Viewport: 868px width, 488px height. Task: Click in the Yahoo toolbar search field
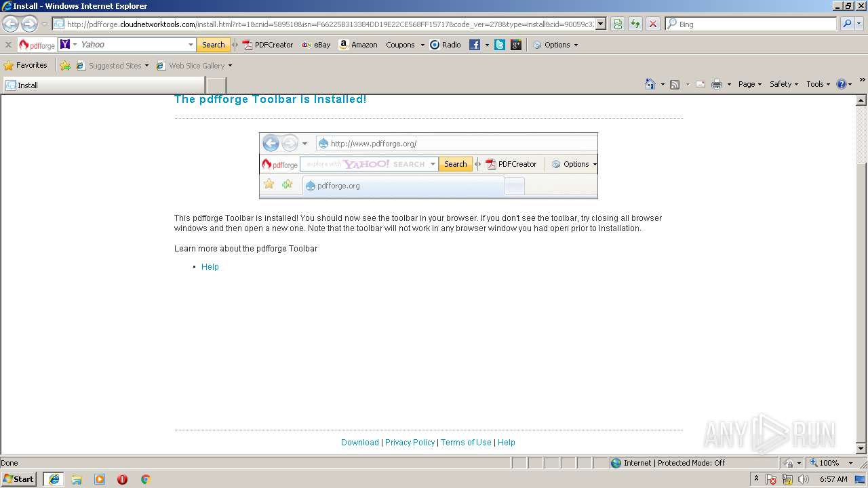[x=134, y=45]
